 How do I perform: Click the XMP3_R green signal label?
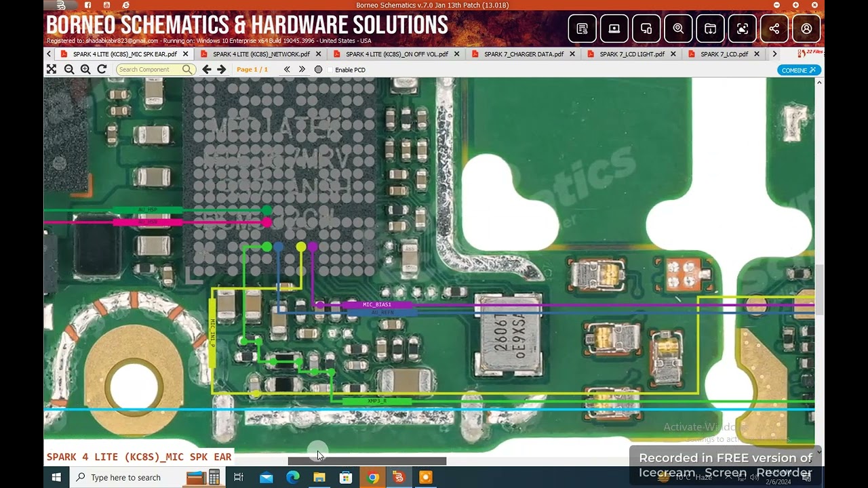377,401
